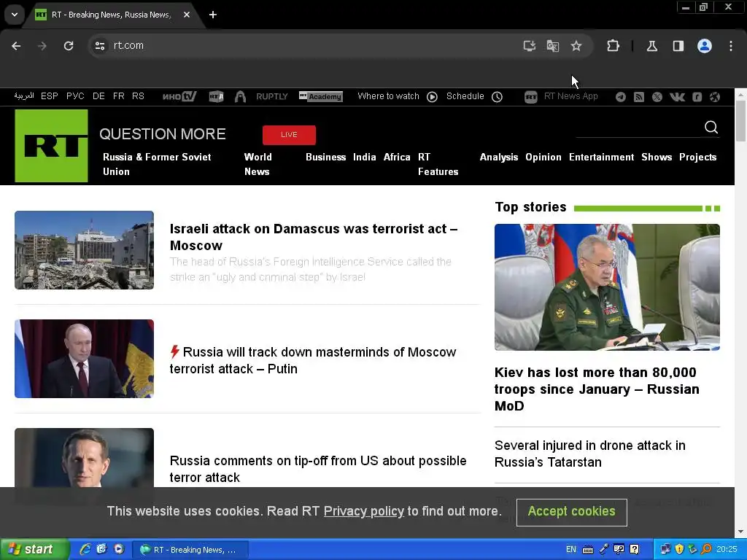Click the green RT logo
Image resolution: width=747 pixels, height=560 pixels.
pyautogui.click(x=52, y=146)
